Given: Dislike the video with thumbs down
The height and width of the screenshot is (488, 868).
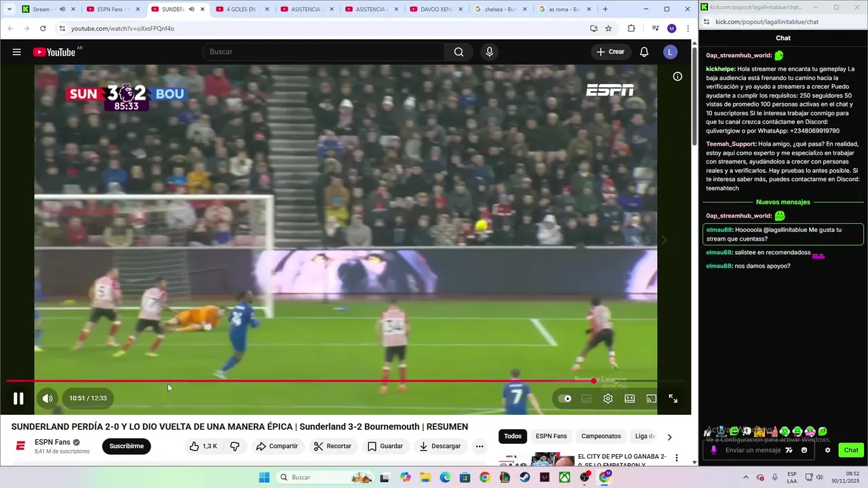Looking at the screenshot, I should (x=235, y=446).
